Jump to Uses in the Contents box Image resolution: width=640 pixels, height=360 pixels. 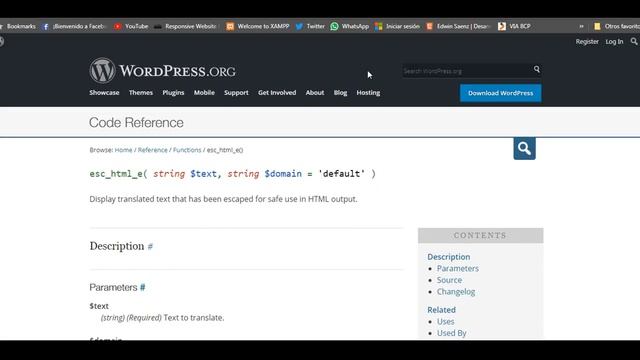445,322
